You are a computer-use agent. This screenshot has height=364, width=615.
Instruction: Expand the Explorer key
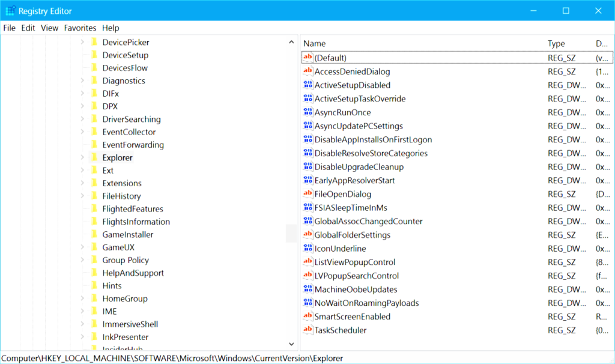tap(82, 157)
